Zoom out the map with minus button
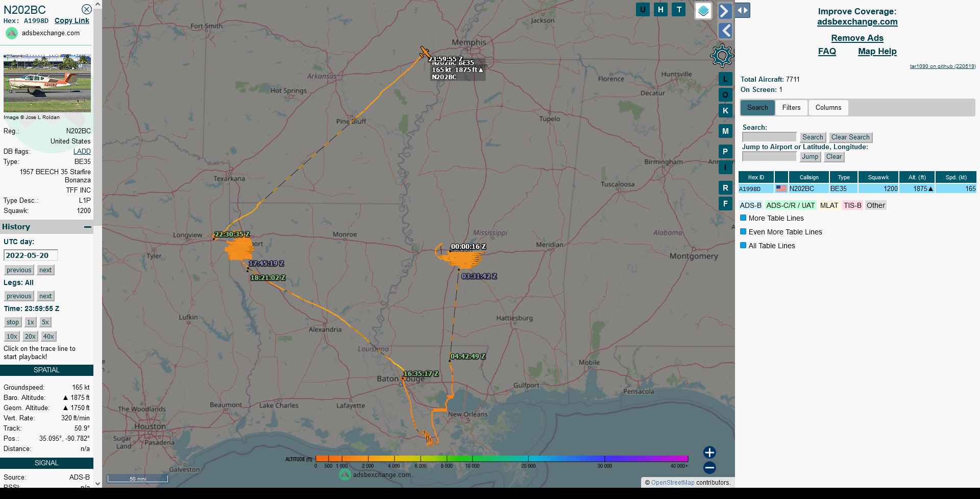This screenshot has width=980, height=499. click(x=709, y=467)
